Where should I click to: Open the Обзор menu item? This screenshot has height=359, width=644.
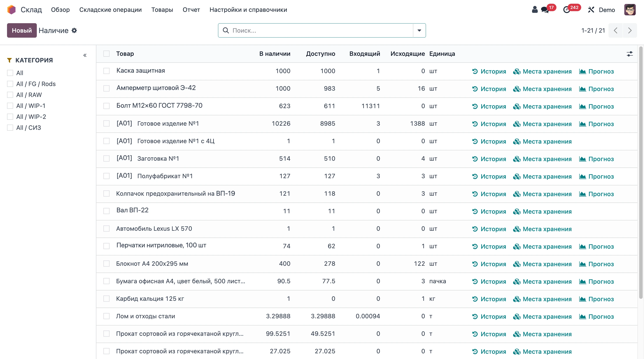60,10
